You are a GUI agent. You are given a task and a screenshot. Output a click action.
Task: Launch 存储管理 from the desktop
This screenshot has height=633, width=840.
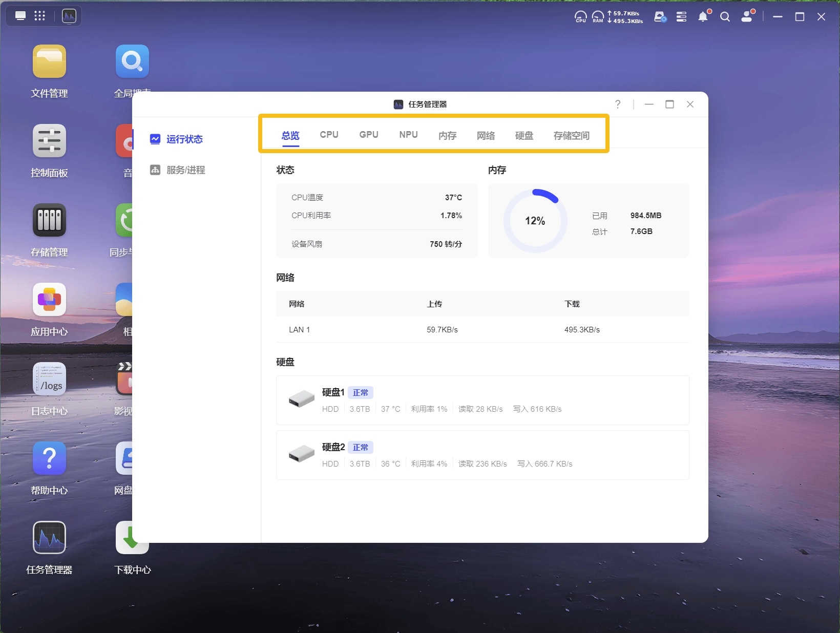tap(49, 220)
